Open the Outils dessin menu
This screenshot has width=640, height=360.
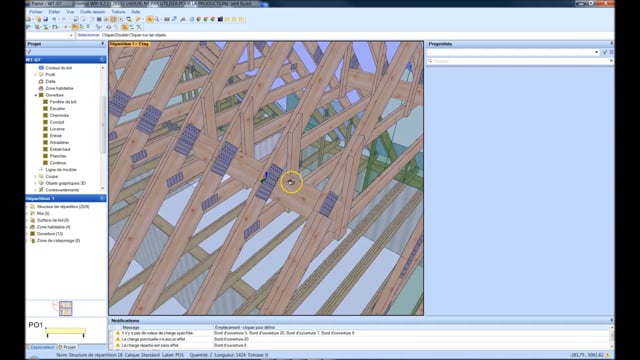[x=92, y=12]
